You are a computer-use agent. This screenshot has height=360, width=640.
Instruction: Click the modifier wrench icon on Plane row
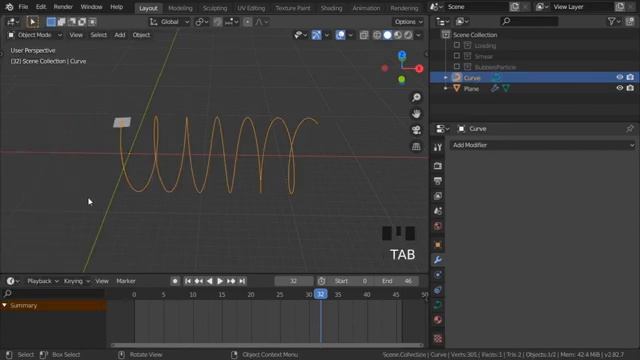pos(495,88)
